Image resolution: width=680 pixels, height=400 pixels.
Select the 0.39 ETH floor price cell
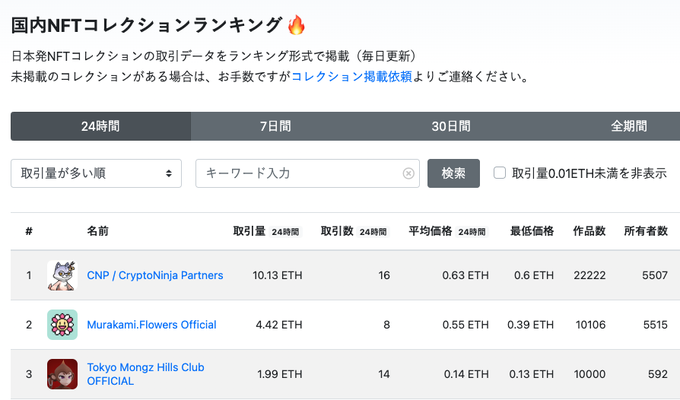point(530,325)
